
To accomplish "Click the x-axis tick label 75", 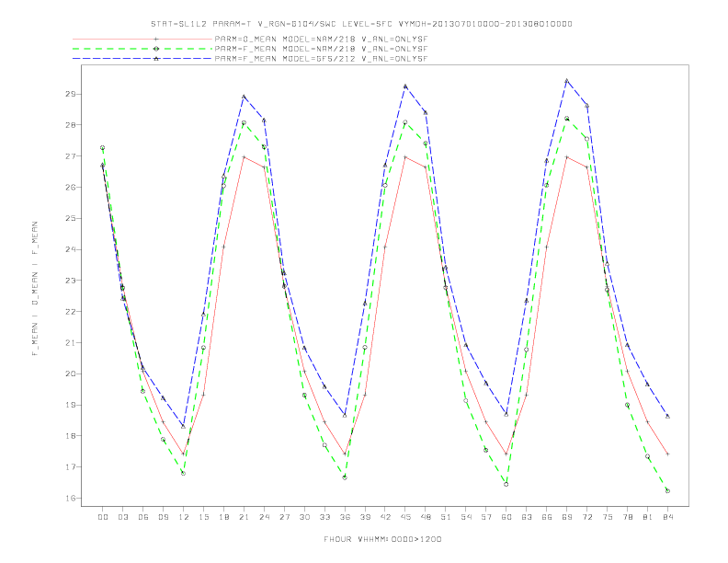I will tap(608, 517).
